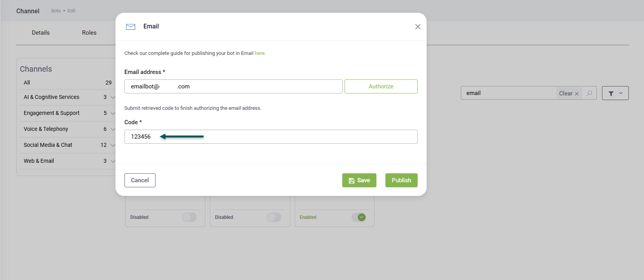Close the Email dialog with X icon
644x280 pixels.
(x=418, y=27)
